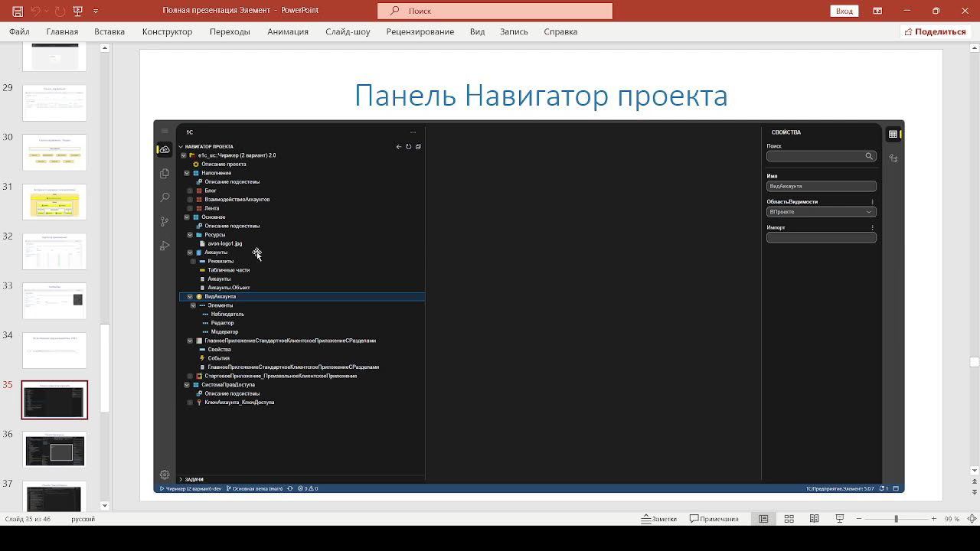Click the Вход sign-in button
The width and height of the screenshot is (980, 551).
(x=844, y=11)
